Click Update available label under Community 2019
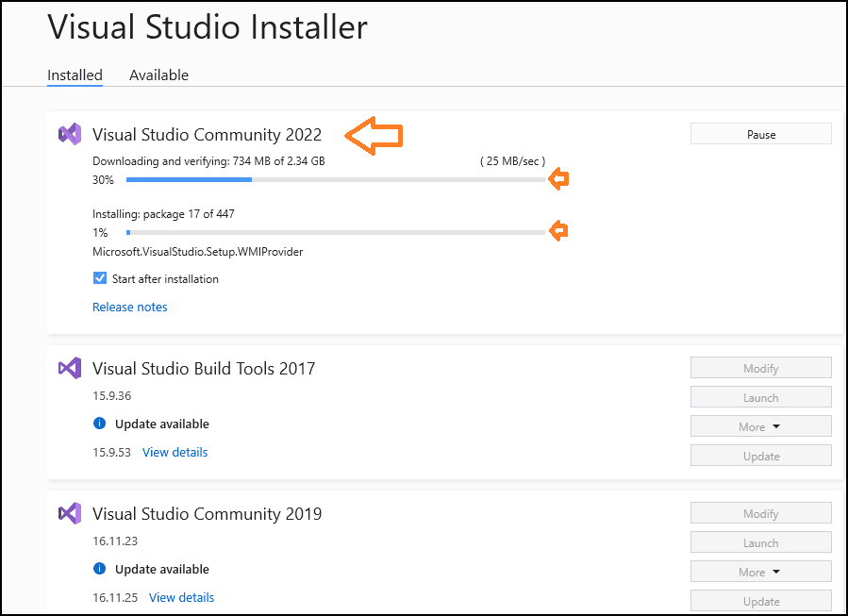 (162, 570)
